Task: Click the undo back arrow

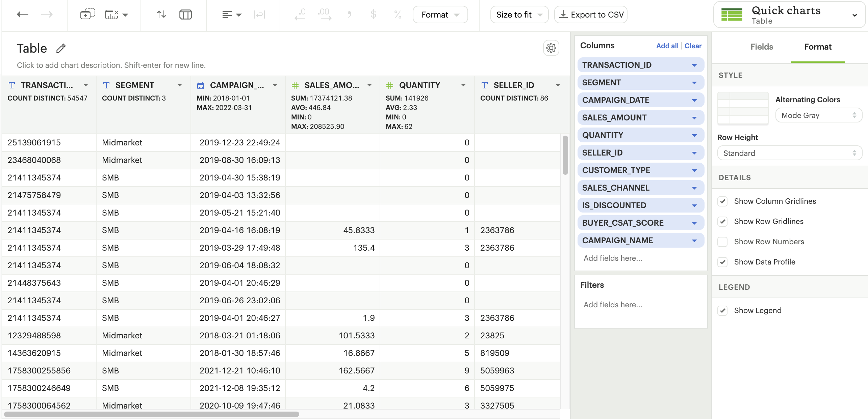Action: click(23, 15)
